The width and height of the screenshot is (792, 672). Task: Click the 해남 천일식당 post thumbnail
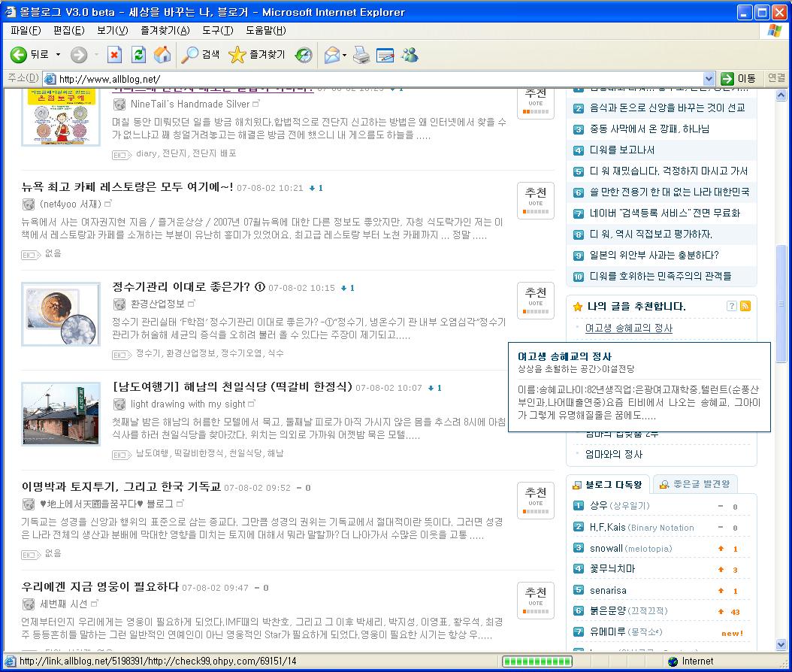60,413
